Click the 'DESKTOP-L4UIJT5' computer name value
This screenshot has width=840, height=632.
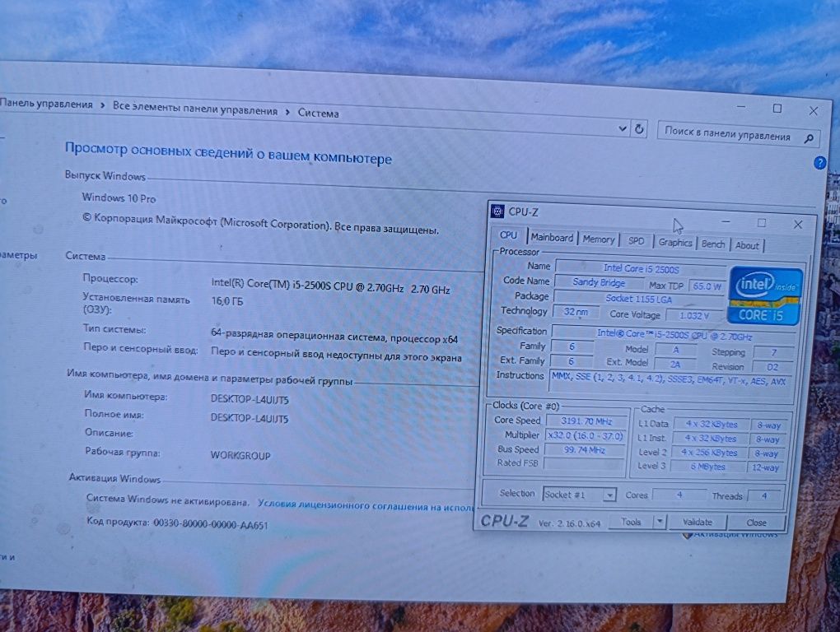(x=250, y=399)
